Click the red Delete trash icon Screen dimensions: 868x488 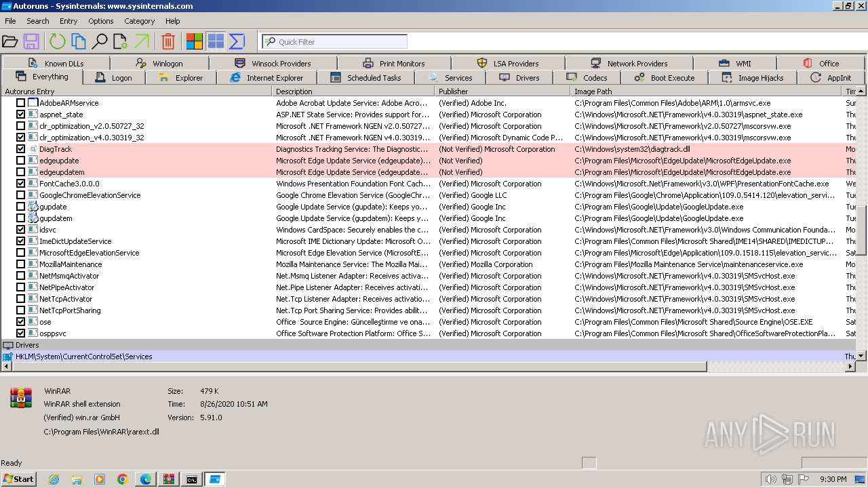[x=168, y=42]
